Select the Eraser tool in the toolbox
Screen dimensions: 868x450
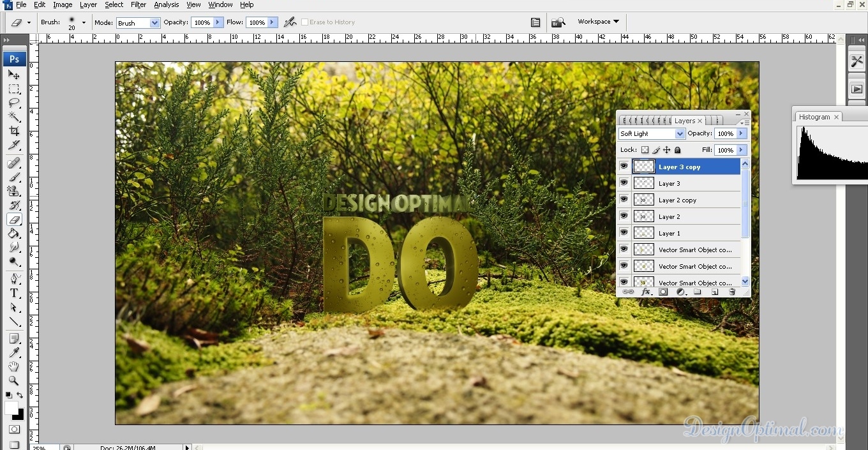14,220
